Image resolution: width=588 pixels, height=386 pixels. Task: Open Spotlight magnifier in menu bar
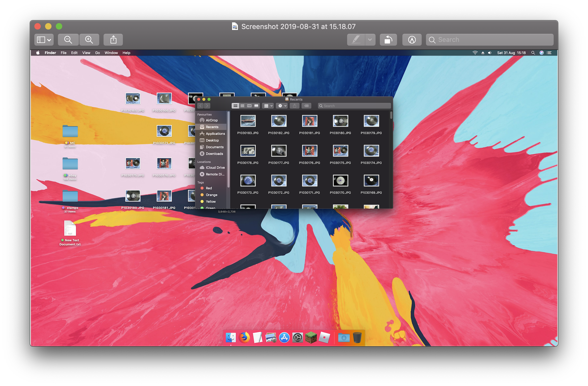tap(533, 53)
